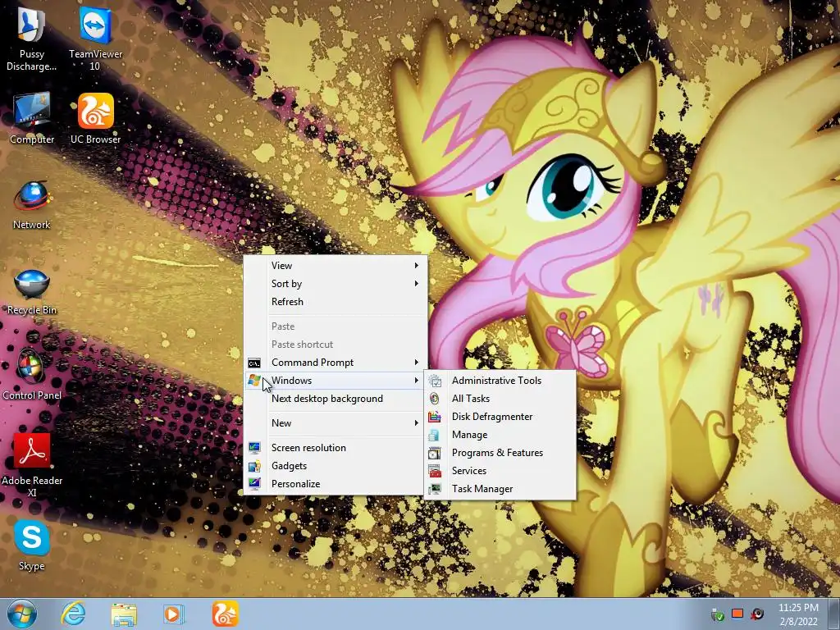Open Services from the submenu
The height and width of the screenshot is (630, 840).
(x=500, y=471)
